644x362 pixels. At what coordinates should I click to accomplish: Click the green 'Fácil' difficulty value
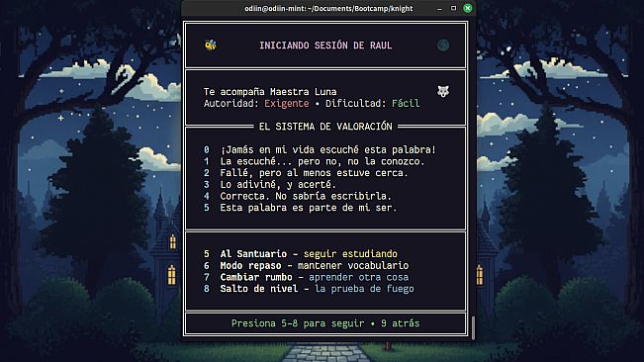[x=406, y=103]
